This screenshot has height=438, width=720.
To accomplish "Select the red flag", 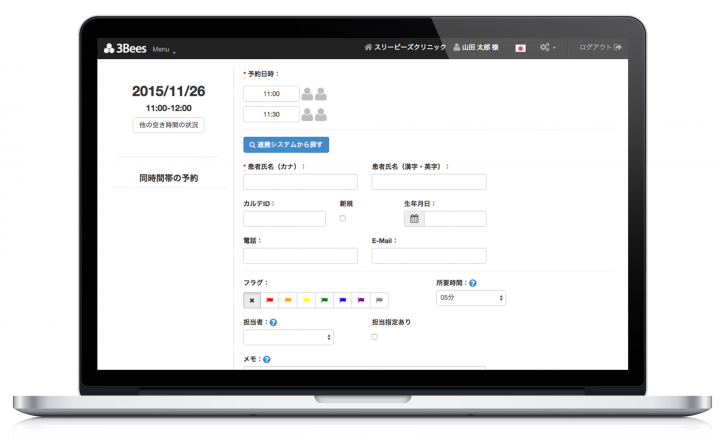I will (x=270, y=300).
